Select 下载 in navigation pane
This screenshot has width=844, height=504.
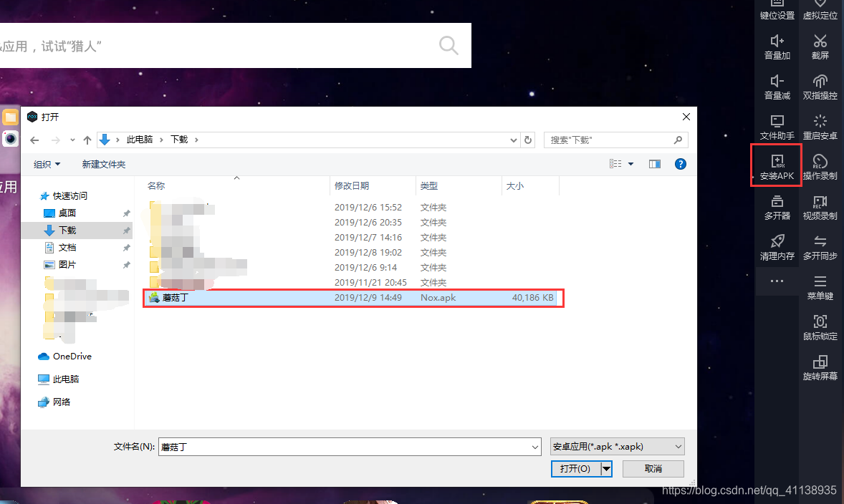(77, 231)
